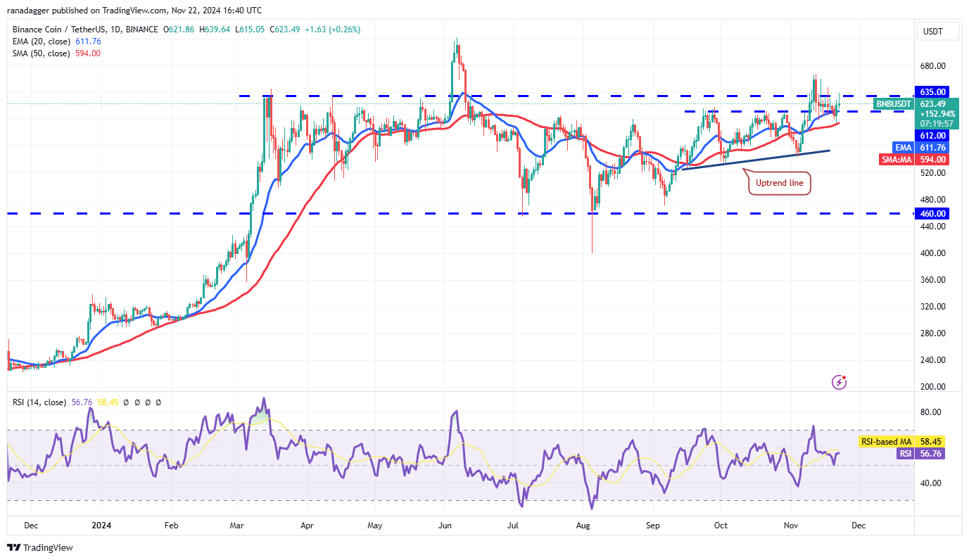Click the 460.00 price level label
The image size is (969, 560).
point(932,213)
